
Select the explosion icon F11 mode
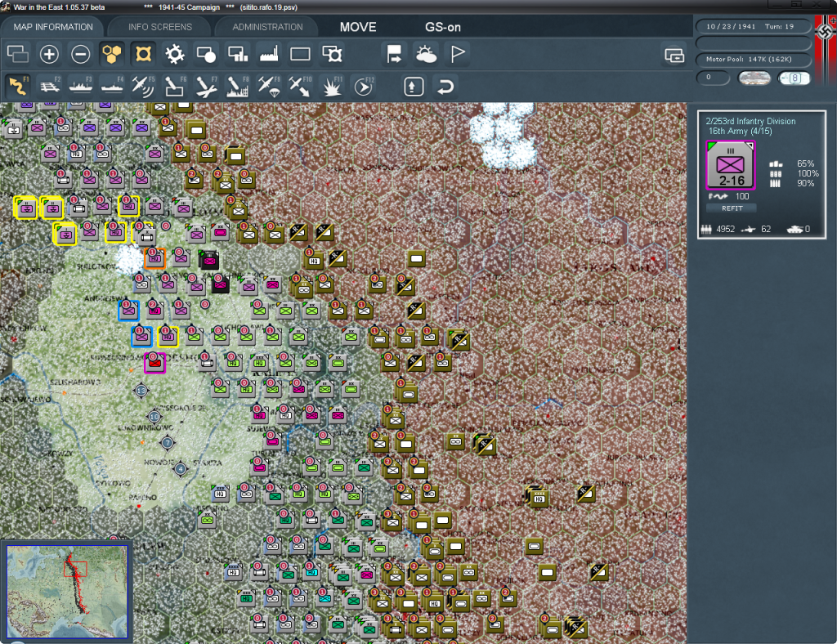[x=332, y=86]
